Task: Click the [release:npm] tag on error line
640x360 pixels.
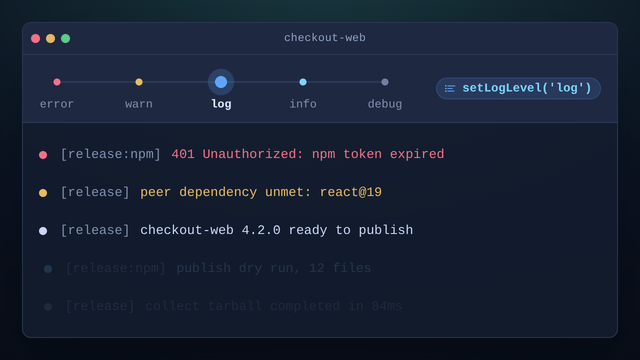Action: pyautogui.click(x=111, y=154)
